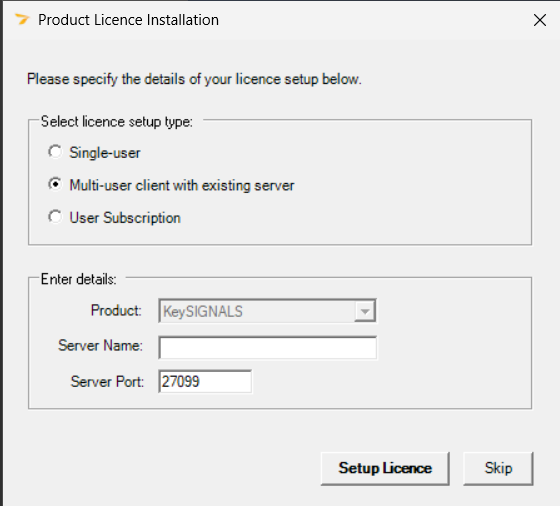
Task: Click the orange app logo in title bar
Action: pos(22,19)
